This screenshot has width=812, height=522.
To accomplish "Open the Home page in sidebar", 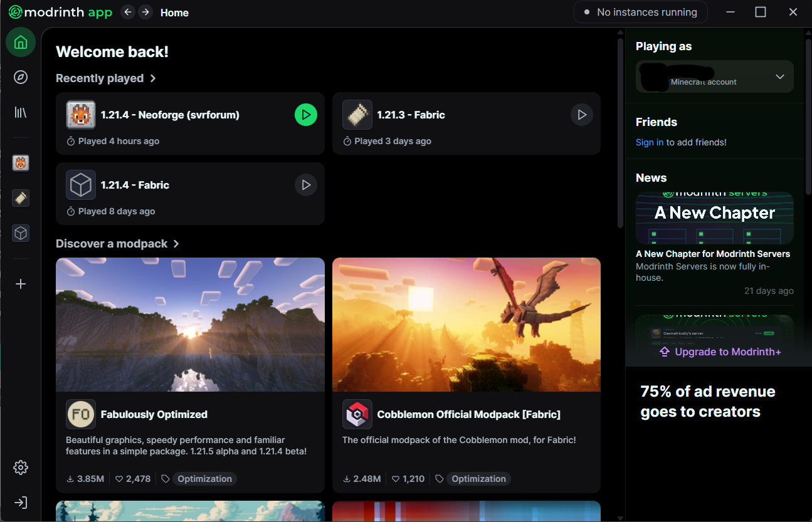I will coord(21,43).
